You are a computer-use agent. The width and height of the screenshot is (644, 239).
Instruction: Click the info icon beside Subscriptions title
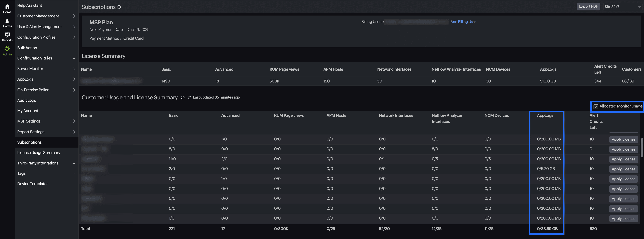119,7
